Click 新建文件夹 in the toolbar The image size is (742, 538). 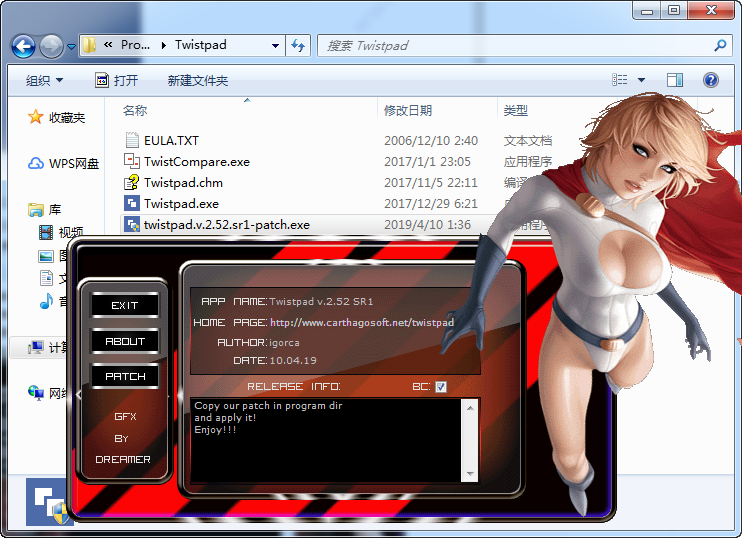[198, 80]
